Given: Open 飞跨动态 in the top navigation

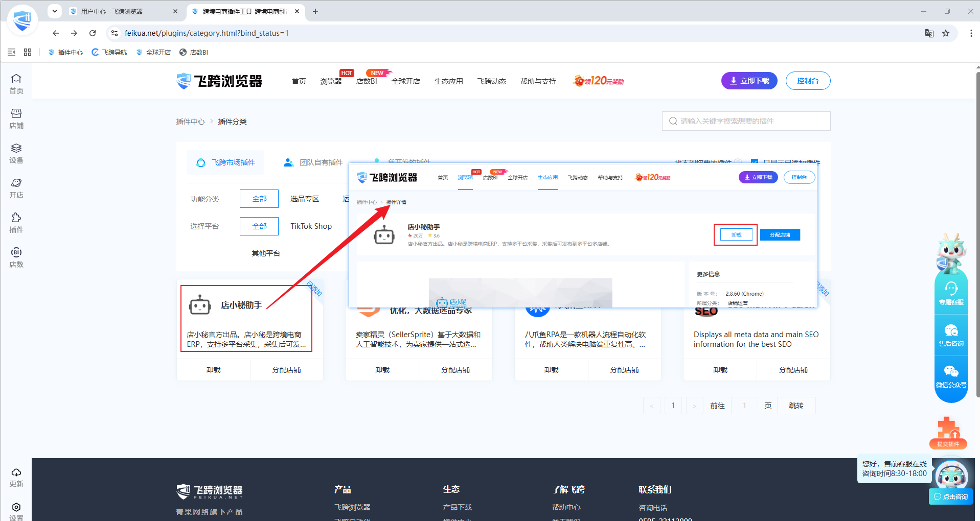Looking at the screenshot, I should (x=492, y=81).
